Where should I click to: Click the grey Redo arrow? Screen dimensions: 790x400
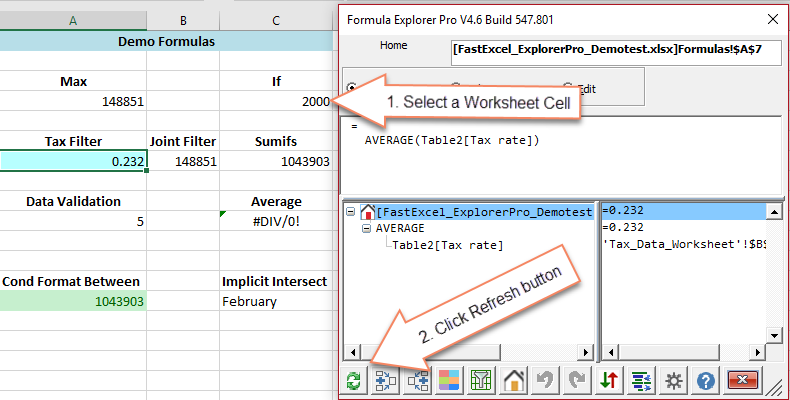577,380
